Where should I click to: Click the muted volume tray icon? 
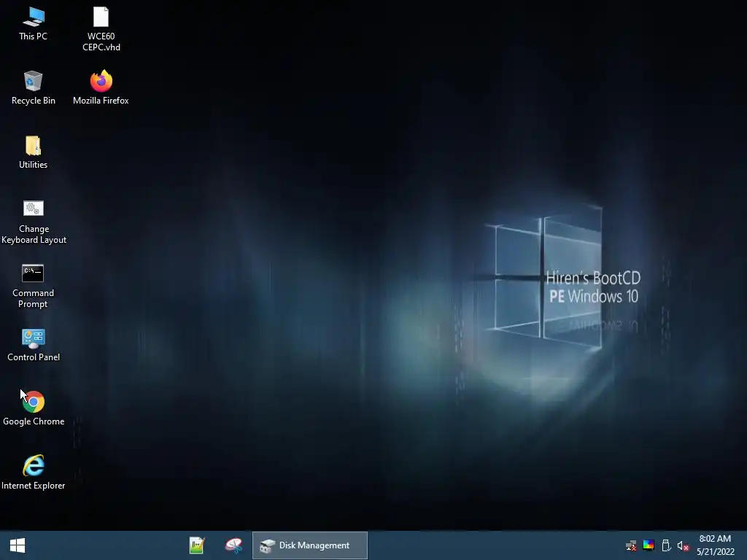click(683, 545)
